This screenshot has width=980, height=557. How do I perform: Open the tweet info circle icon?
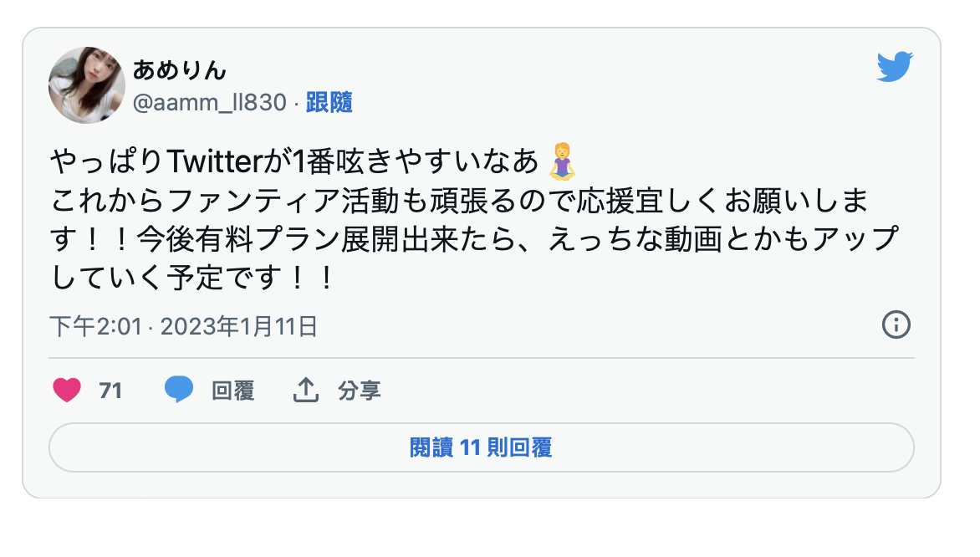896,324
